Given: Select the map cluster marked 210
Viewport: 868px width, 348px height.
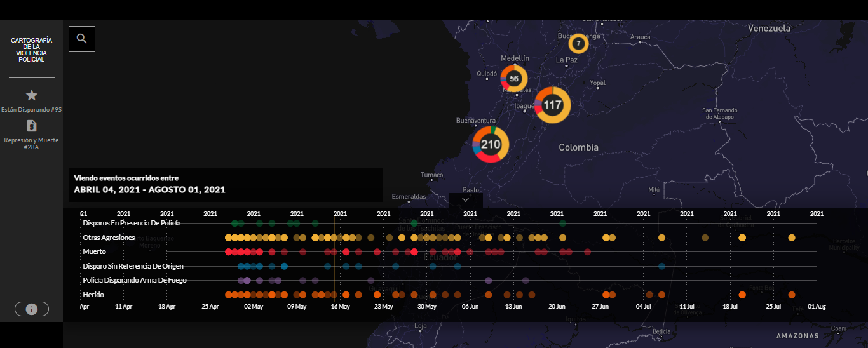Looking at the screenshot, I should (x=491, y=144).
